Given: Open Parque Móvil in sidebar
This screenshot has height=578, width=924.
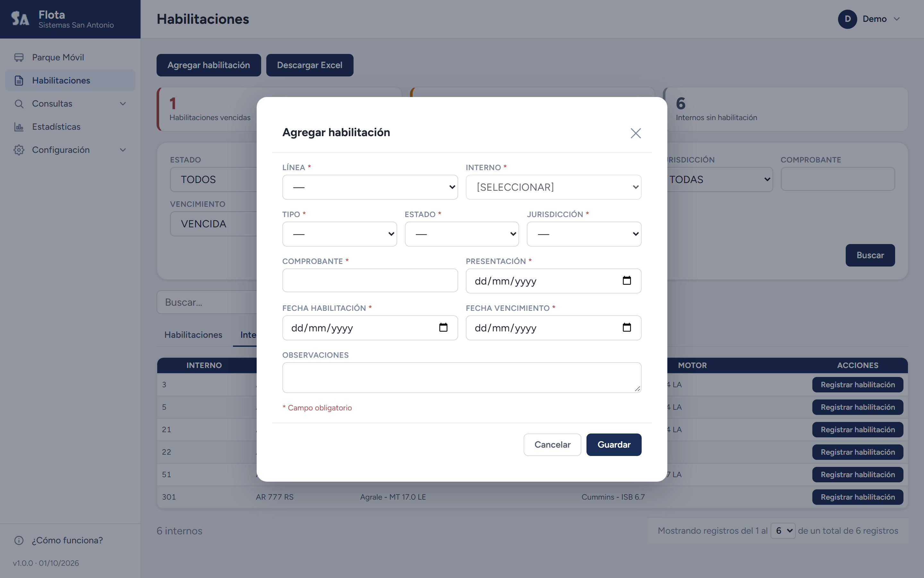Looking at the screenshot, I should click(x=70, y=57).
